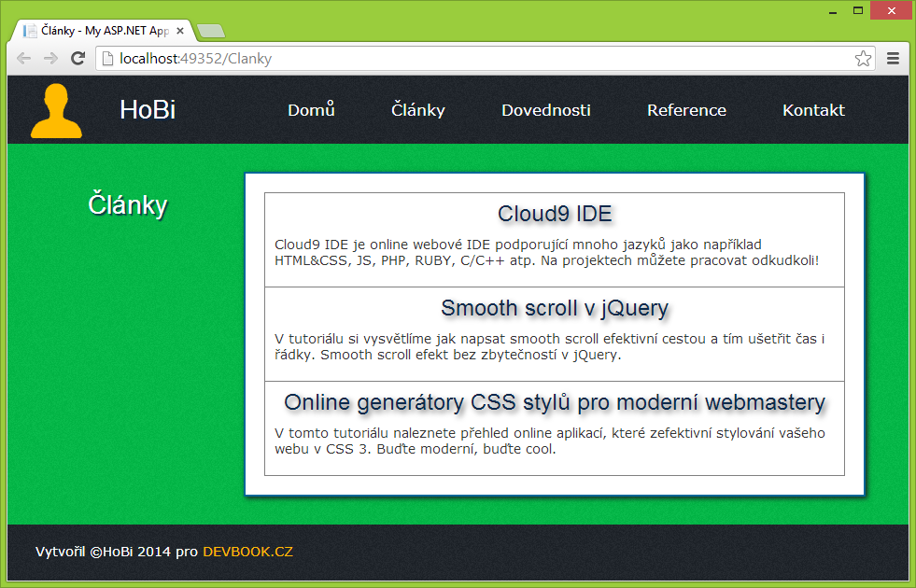Open the Smooth scroll v jQuery article
The image size is (916, 588).
click(x=554, y=308)
